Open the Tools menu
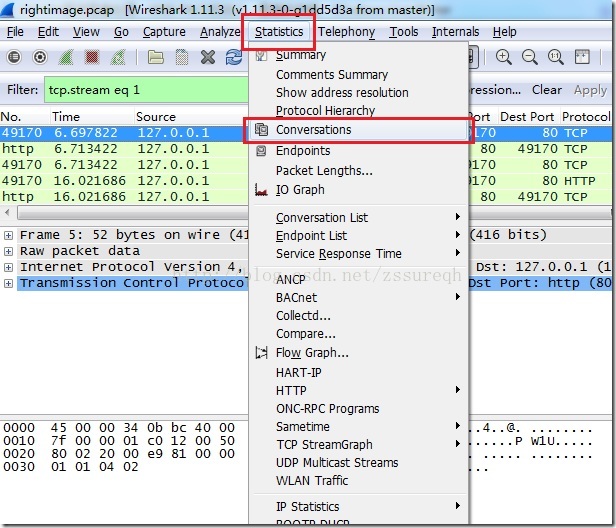 tap(403, 32)
